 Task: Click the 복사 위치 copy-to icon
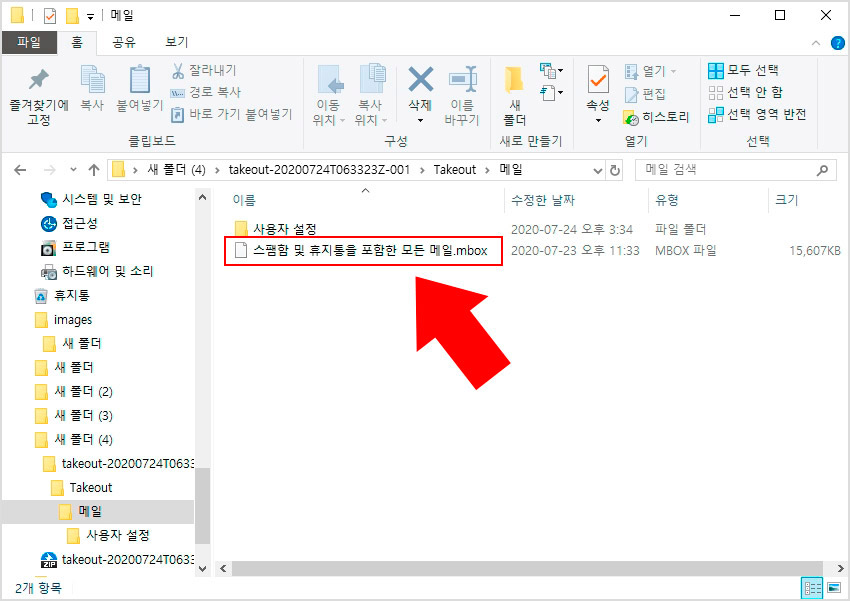point(371,79)
